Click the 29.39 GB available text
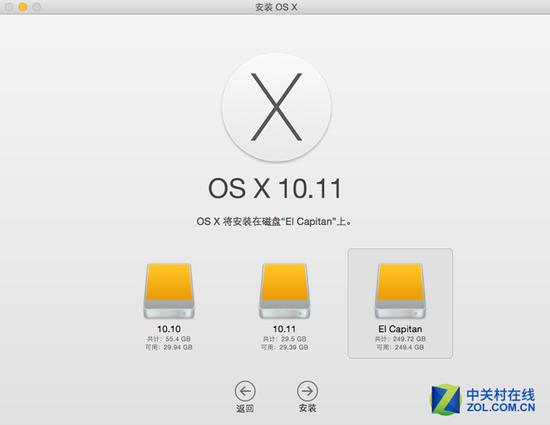 [284, 348]
